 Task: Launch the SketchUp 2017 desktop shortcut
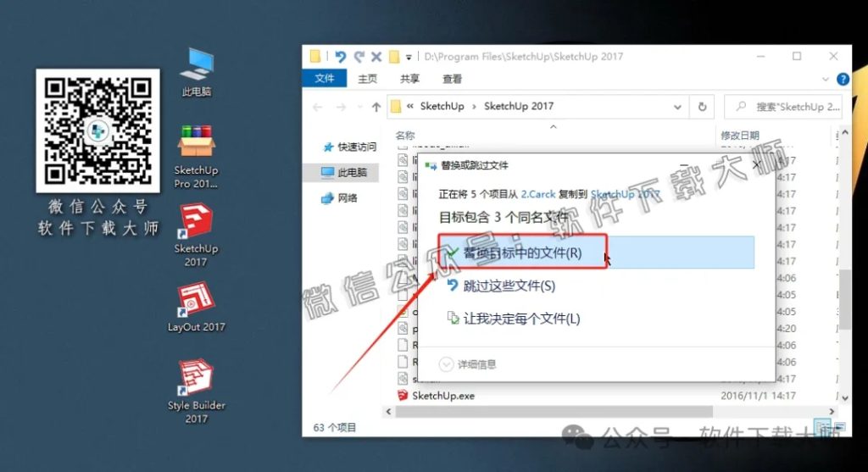(x=196, y=236)
